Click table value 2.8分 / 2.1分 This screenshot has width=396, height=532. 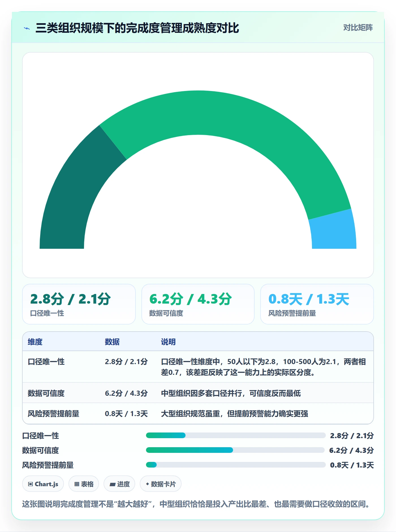pyautogui.click(x=126, y=362)
